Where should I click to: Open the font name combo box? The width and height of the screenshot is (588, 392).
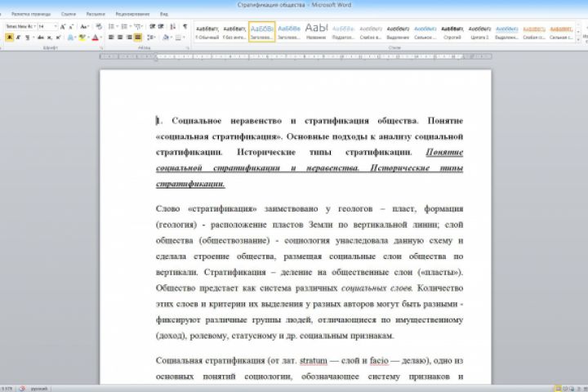coord(20,27)
